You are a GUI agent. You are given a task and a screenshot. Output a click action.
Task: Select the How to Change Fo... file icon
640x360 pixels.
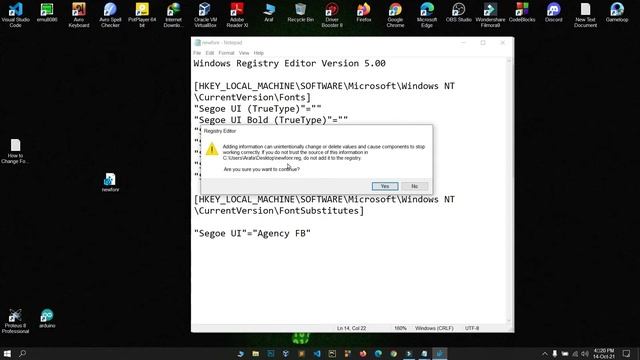[16, 151]
